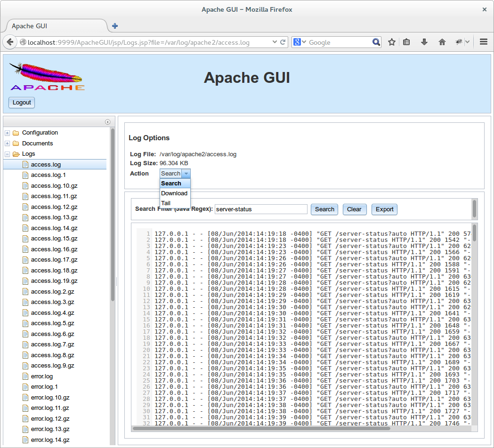Click the Firefox Home icon

(442, 42)
